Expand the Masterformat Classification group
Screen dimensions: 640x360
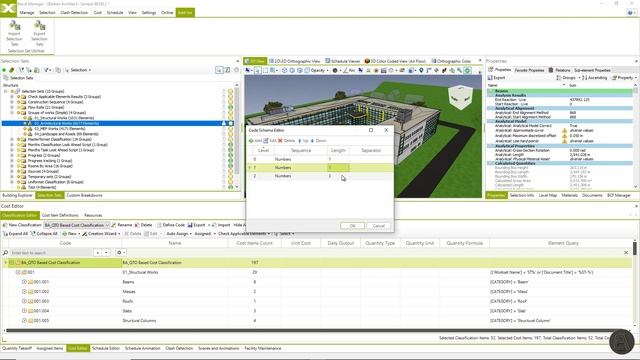pyautogui.click(x=12, y=139)
